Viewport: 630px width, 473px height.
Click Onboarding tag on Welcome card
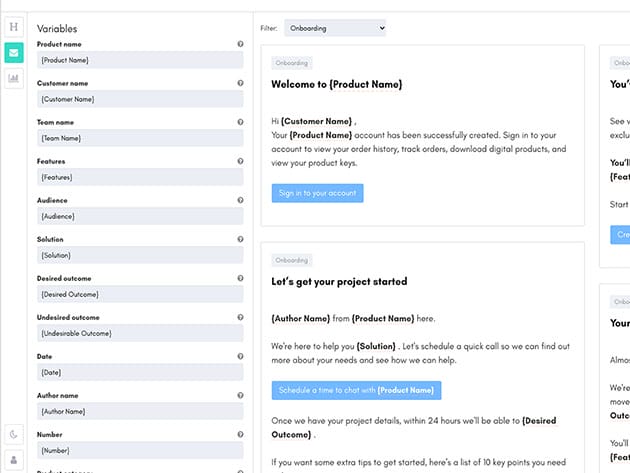point(291,63)
